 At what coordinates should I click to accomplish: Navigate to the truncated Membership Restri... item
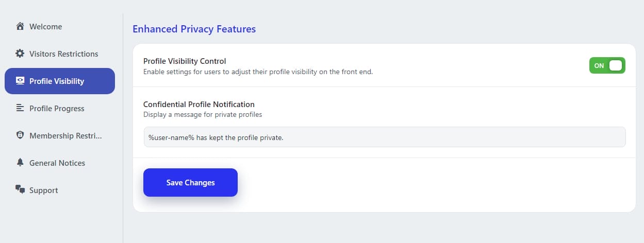(x=65, y=135)
